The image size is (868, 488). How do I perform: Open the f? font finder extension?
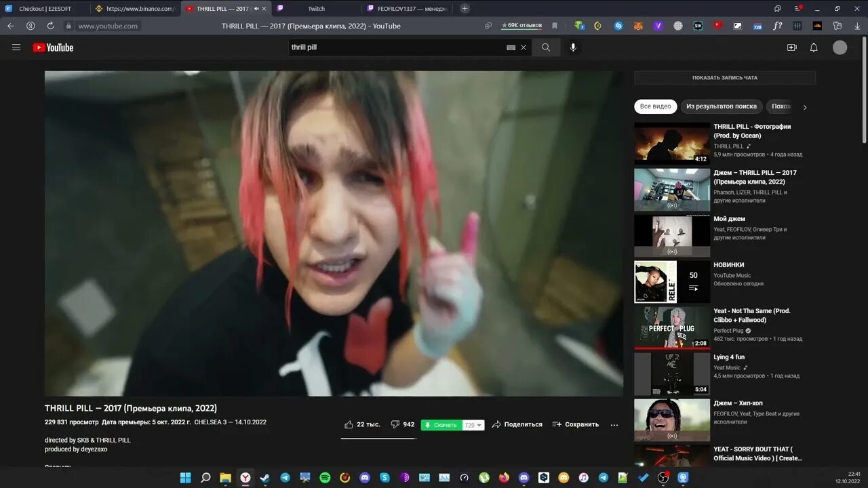778,26
